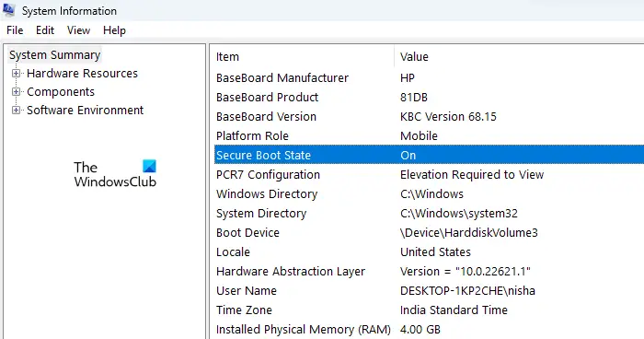Select Hardware Resources in the tree

point(82,74)
